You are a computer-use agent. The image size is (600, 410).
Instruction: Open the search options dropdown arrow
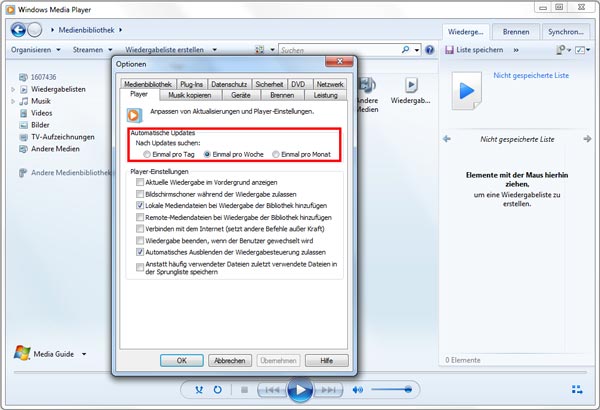click(x=417, y=50)
